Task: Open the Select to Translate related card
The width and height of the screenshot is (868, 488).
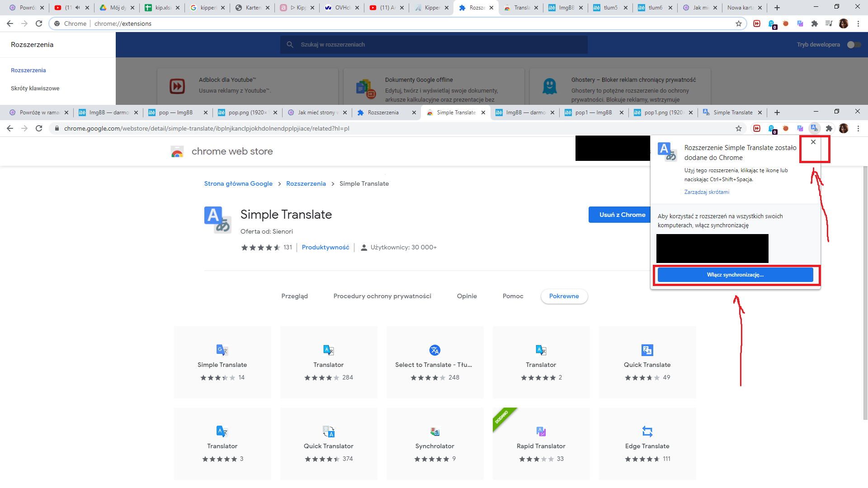Action: point(435,362)
